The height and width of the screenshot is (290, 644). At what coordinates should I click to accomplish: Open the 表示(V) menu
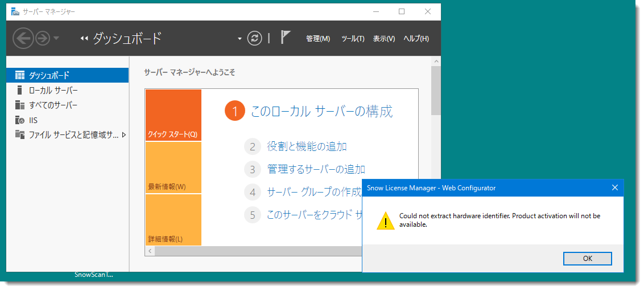click(x=383, y=39)
